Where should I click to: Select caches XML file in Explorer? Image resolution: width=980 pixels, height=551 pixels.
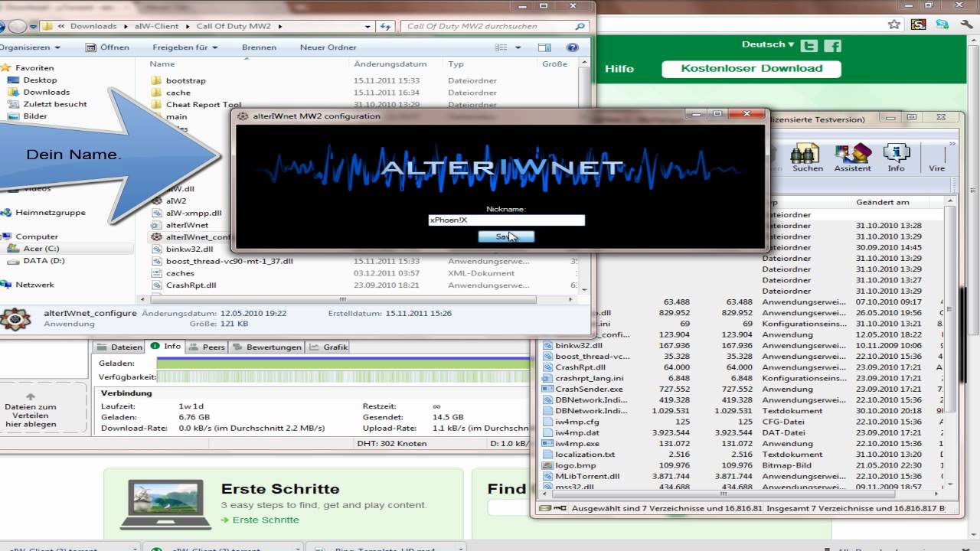tap(180, 273)
